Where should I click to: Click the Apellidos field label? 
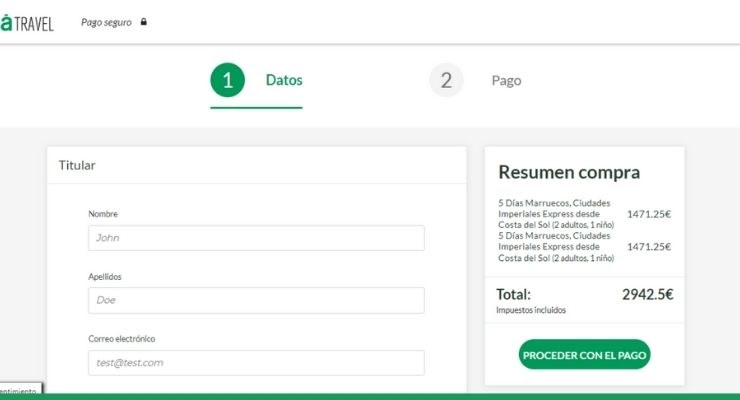coord(105,276)
